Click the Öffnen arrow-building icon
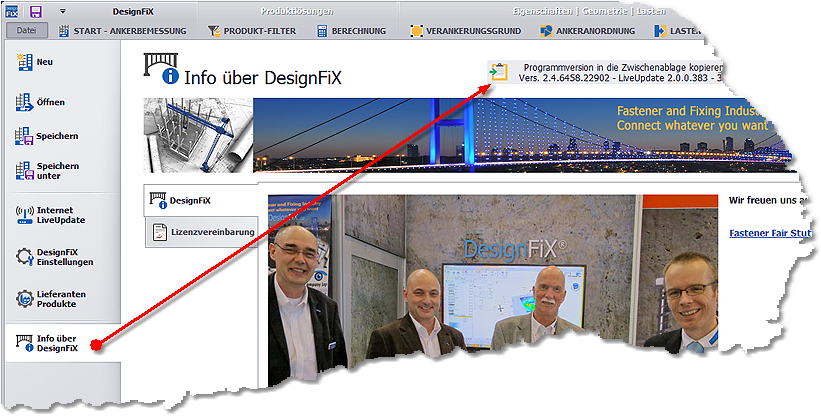This screenshot has width=821, height=416. tap(25, 103)
